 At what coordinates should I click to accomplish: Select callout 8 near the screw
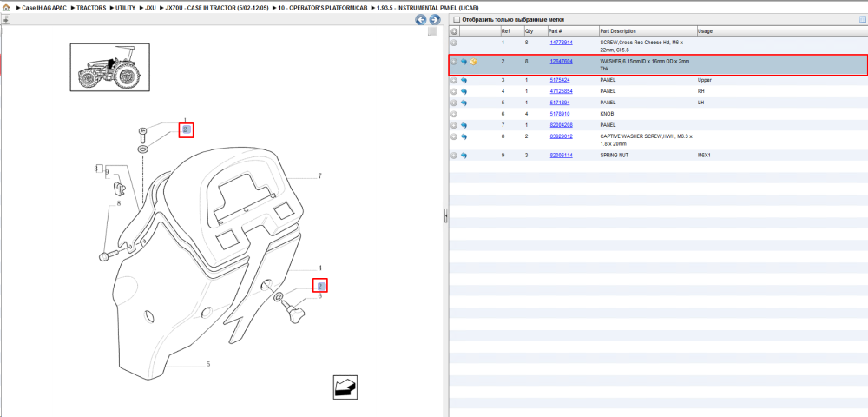coord(118,204)
